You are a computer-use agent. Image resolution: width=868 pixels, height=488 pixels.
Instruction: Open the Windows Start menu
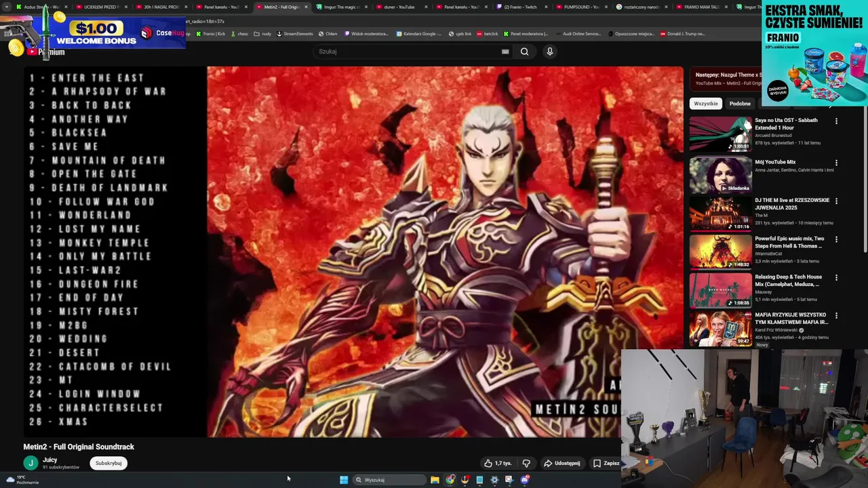pyautogui.click(x=344, y=480)
